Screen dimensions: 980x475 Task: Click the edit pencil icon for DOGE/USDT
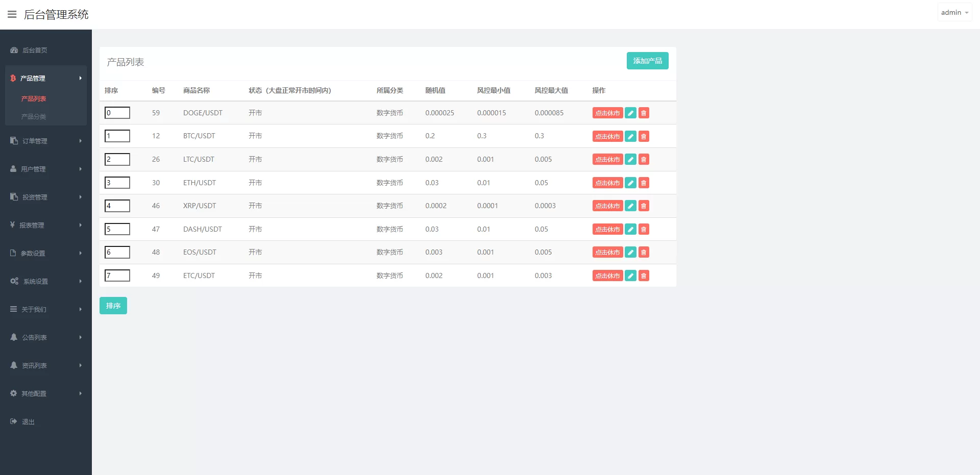[630, 113]
